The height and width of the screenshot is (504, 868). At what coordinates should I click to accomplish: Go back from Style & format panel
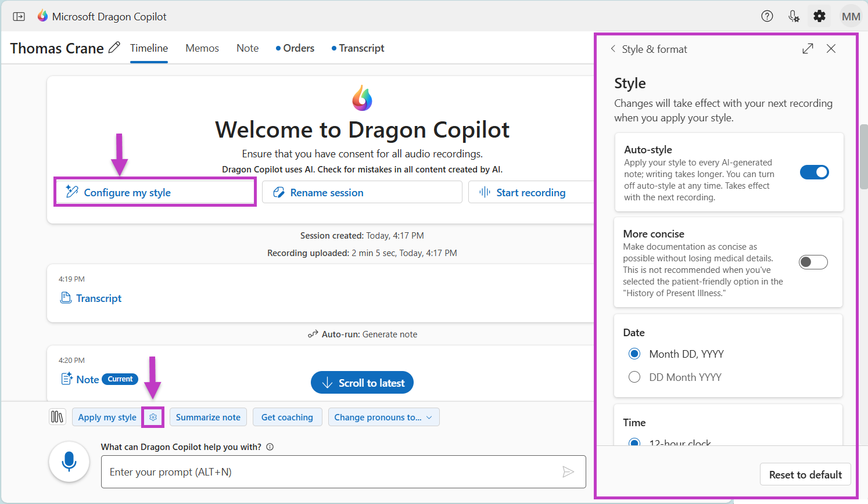pyautogui.click(x=613, y=49)
